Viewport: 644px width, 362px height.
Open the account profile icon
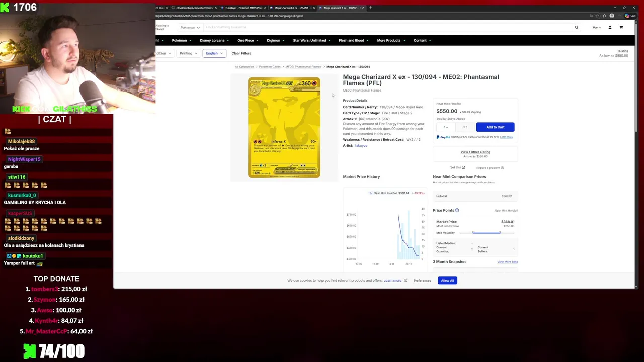click(x=610, y=28)
